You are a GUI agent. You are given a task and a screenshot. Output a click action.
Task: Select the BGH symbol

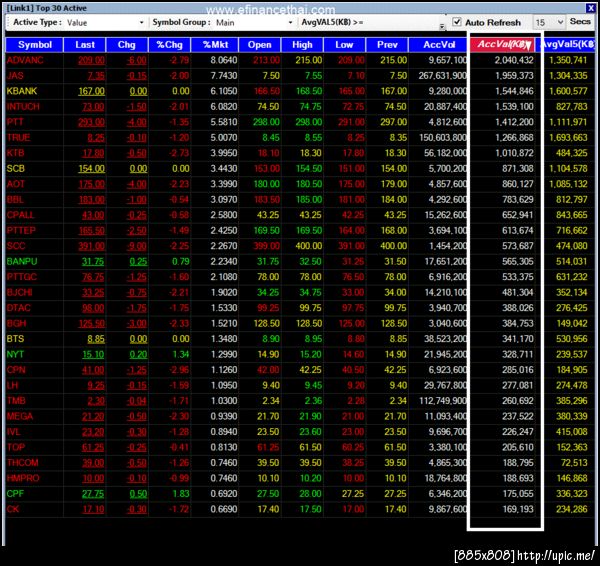pyautogui.click(x=16, y=323)
